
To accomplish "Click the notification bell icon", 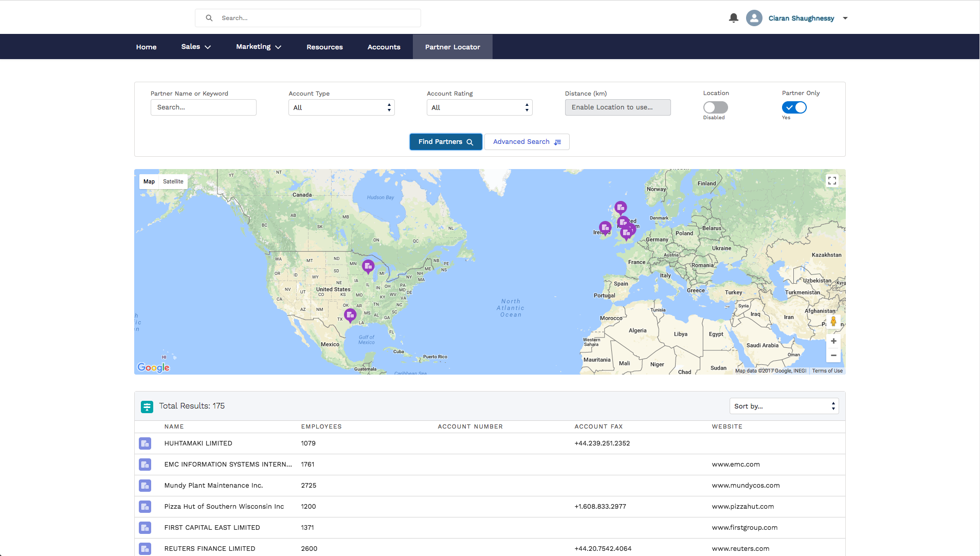I will (x=734, y=18).
